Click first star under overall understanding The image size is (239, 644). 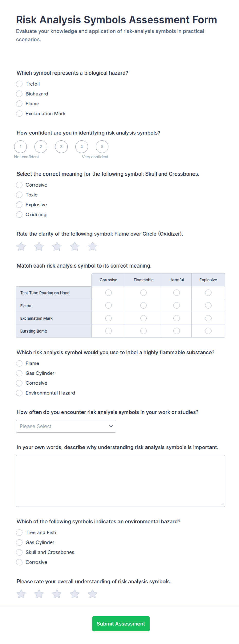pyautogui.click(x=21, y=594)
